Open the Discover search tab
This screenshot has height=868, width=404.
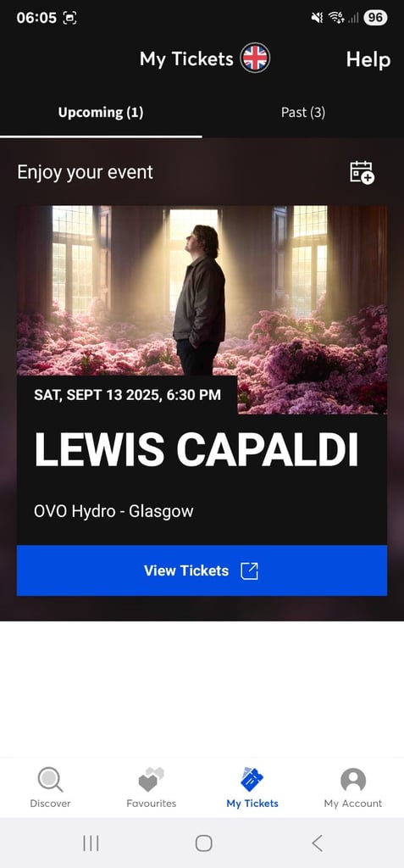pyautogui.click(x=50, y=787)
